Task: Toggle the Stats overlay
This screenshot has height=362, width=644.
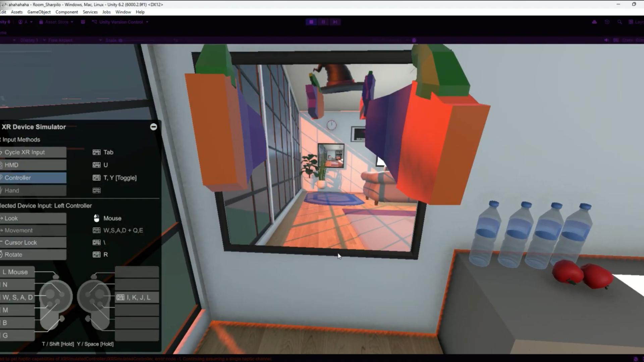Action: (627, 40)
